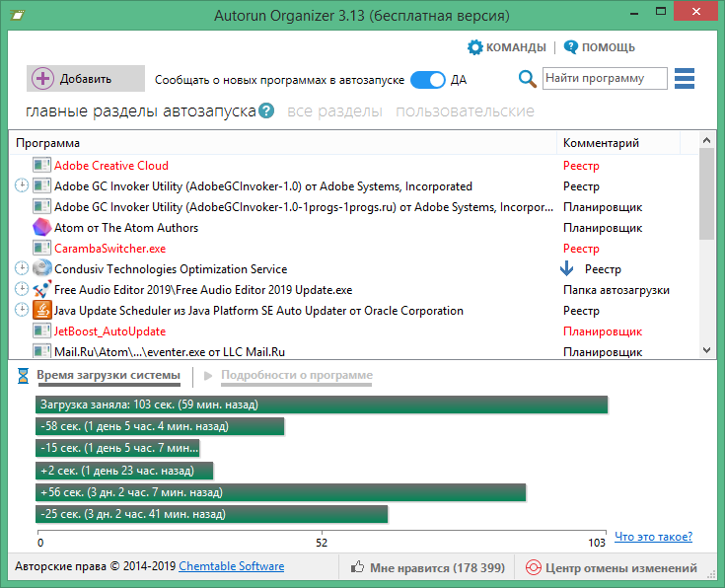Click the play triangle before Подробности о программе

coord(208,376)
